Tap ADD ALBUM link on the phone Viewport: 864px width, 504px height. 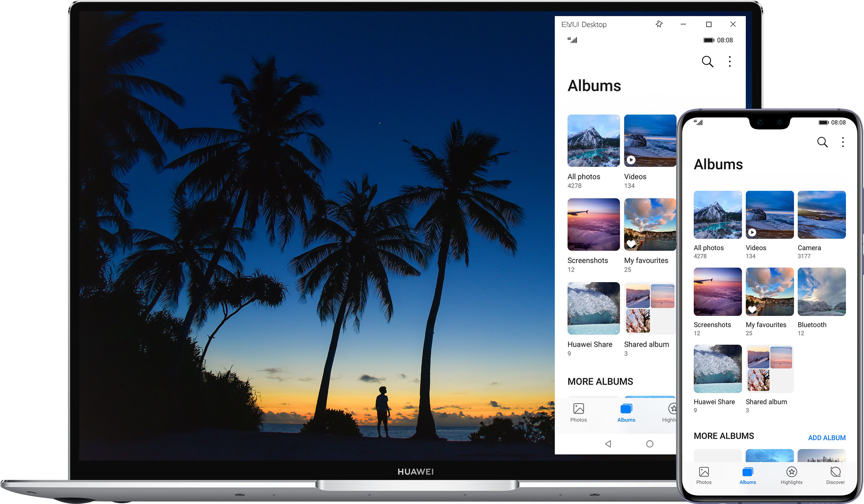click(x=827, y=438)
